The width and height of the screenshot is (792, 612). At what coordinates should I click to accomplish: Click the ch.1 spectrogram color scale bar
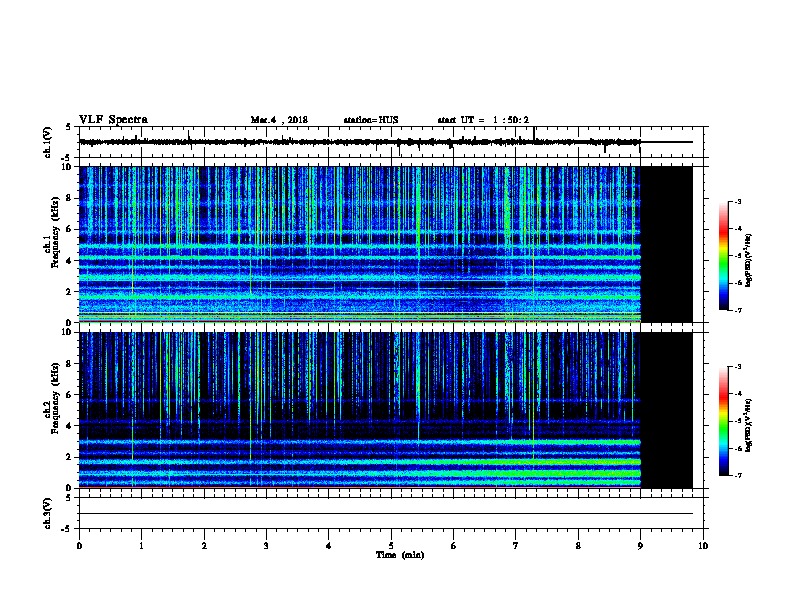pos(723,256)
